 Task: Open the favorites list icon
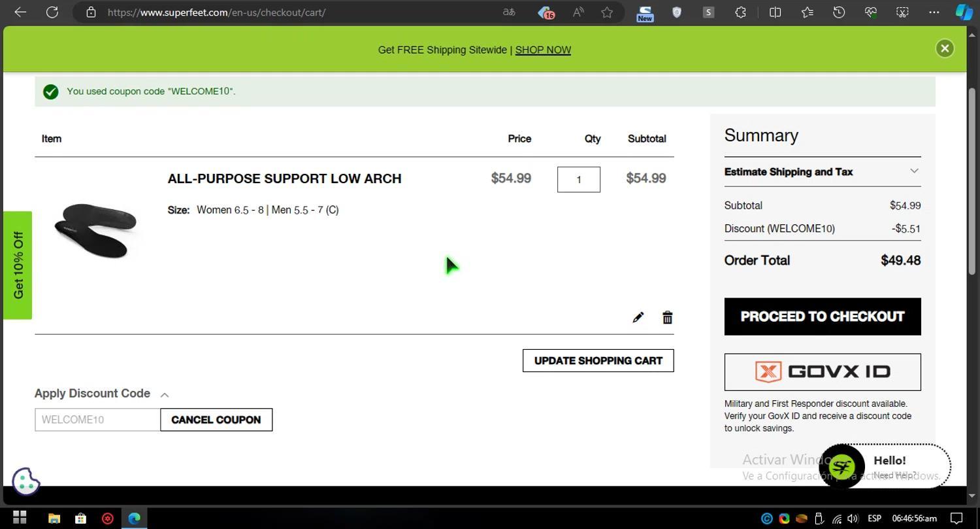coord(807,12)
